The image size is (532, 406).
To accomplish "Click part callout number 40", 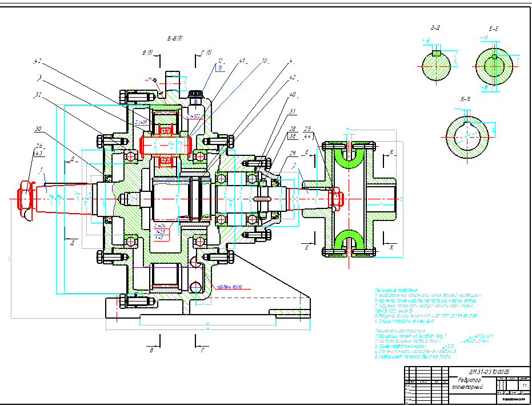I will (293, 95).
